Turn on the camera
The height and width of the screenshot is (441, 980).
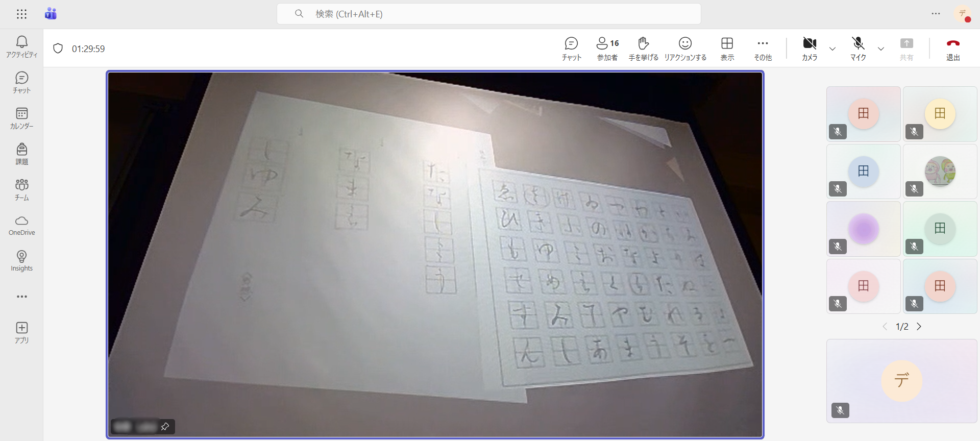[810, 49]
